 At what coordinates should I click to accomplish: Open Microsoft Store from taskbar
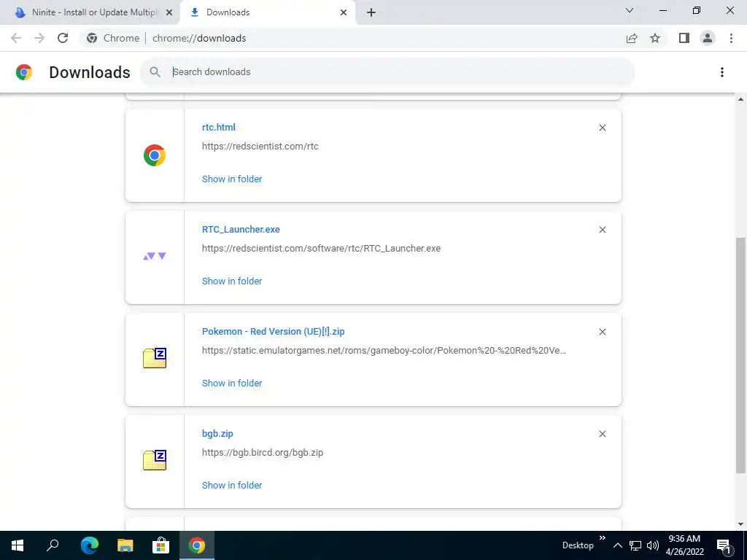click(161, 545)
